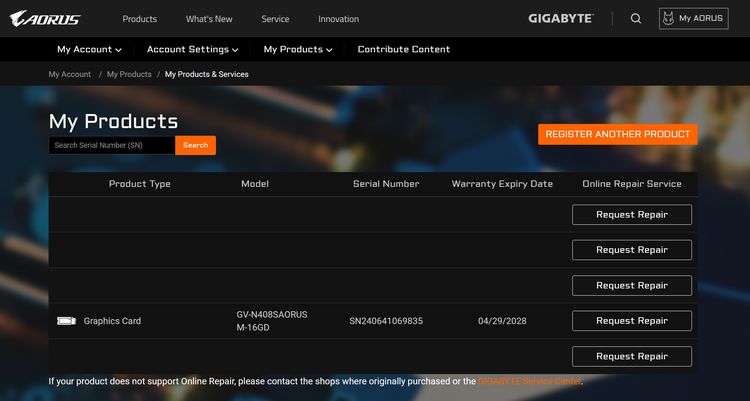Open the site search magnifier icon
750x401 pixels.
(636, 19)
